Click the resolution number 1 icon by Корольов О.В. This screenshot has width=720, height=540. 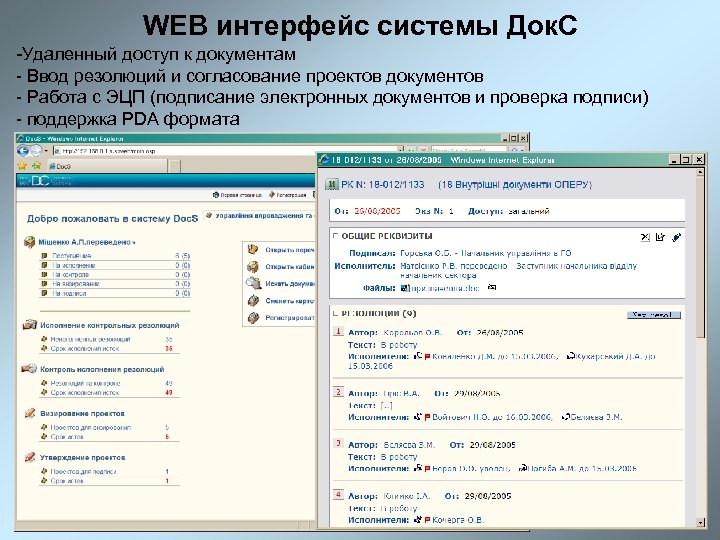338,331
